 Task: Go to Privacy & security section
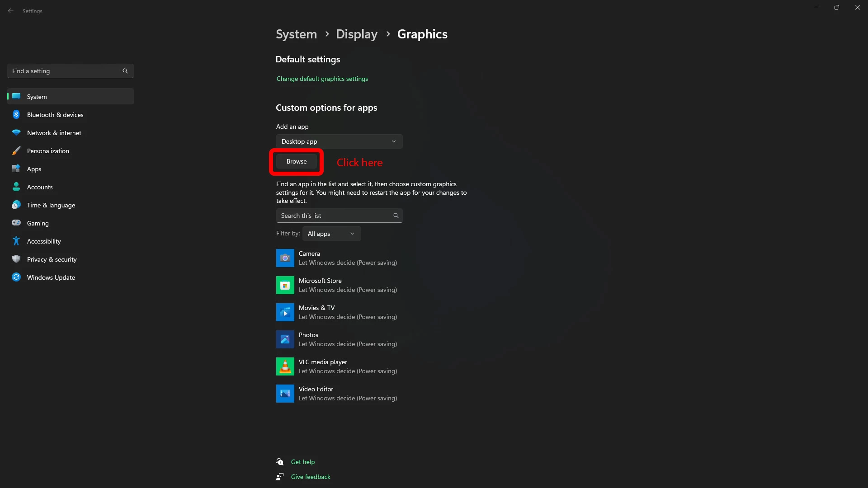[x=52, y=259]
